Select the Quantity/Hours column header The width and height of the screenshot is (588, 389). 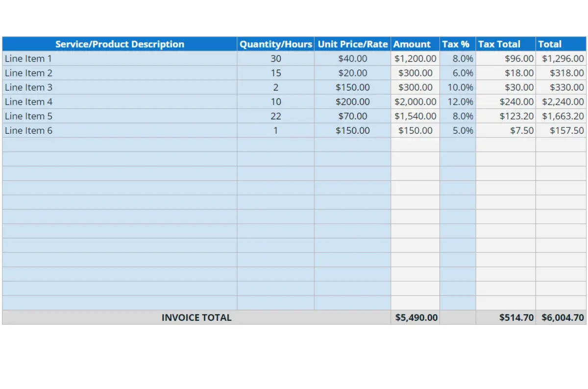(275, 44)
